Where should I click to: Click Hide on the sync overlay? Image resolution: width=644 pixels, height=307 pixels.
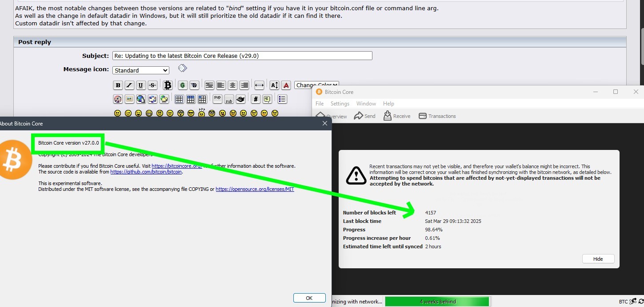pos(598,259)
